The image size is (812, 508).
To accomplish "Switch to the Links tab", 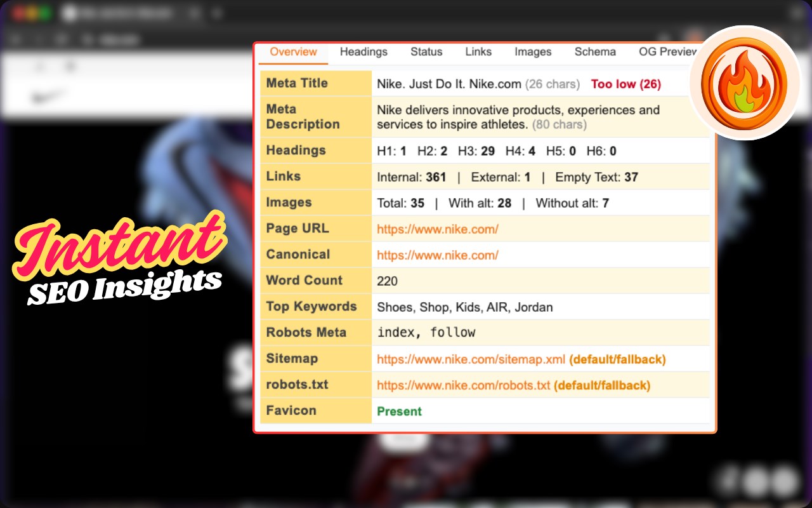I will coord(478,52).
